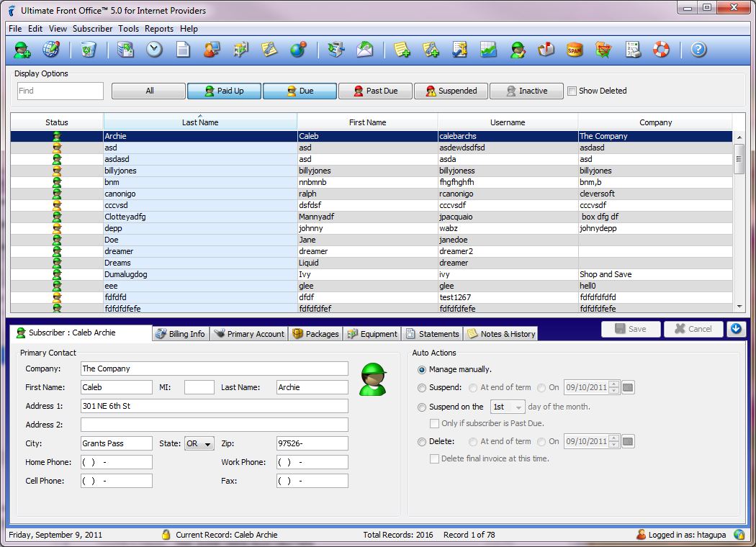Click the mailbox toolbar icon

click(x=546, y=50)
